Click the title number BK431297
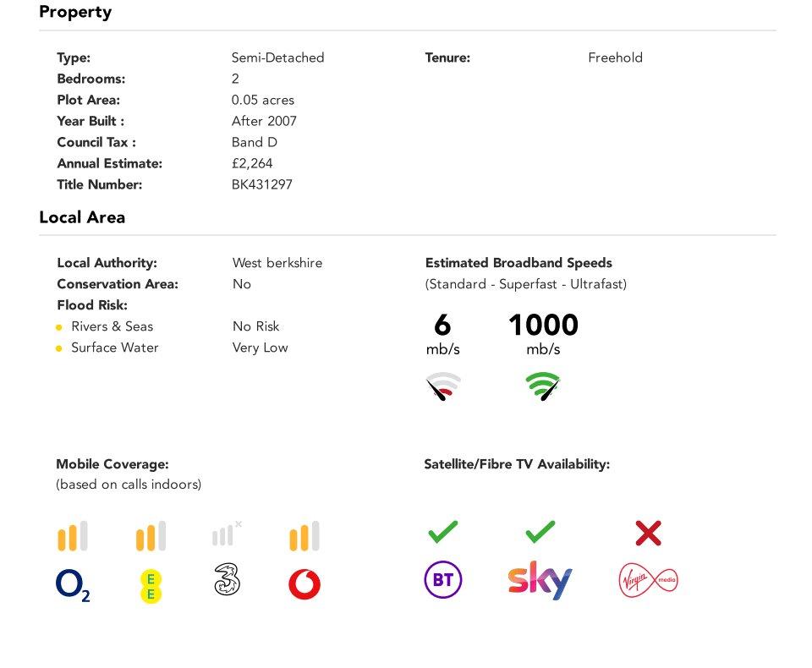812x668 pixels. click(x=262, y=184)
